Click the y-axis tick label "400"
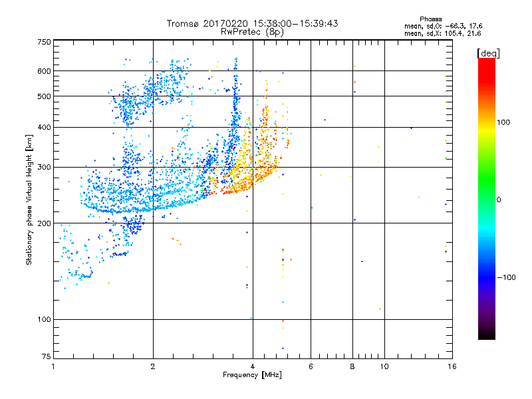 coord(44,128)
